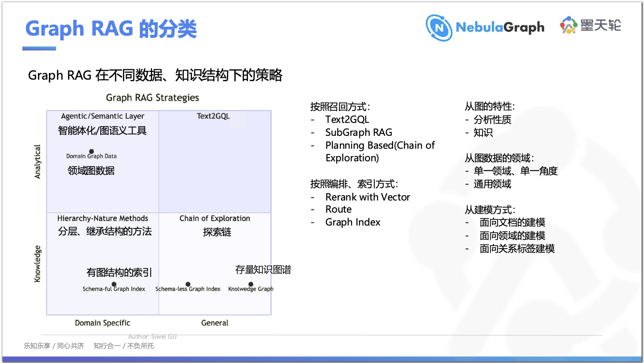Click the "有图结构的索引" label
This screenshot has height=363, width=644.
tap(119, 272)
